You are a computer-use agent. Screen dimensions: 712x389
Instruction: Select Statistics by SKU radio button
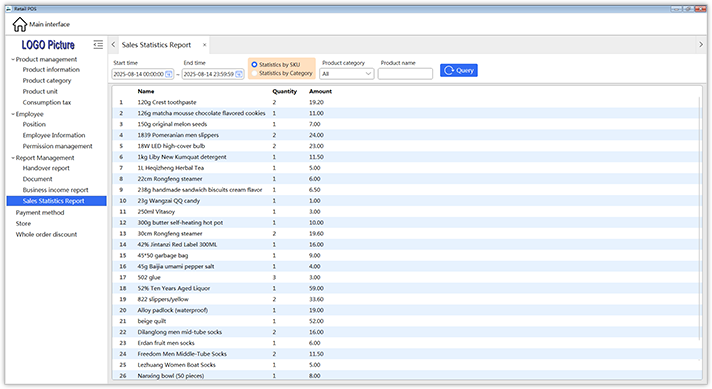(x=254, y=65)
